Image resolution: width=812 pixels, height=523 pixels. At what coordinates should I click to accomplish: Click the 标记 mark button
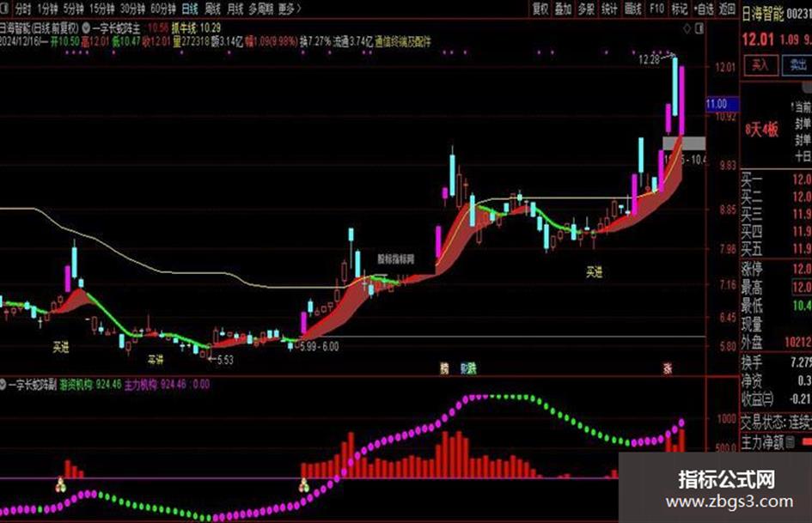pyautogui.click(x=680, y=9)
